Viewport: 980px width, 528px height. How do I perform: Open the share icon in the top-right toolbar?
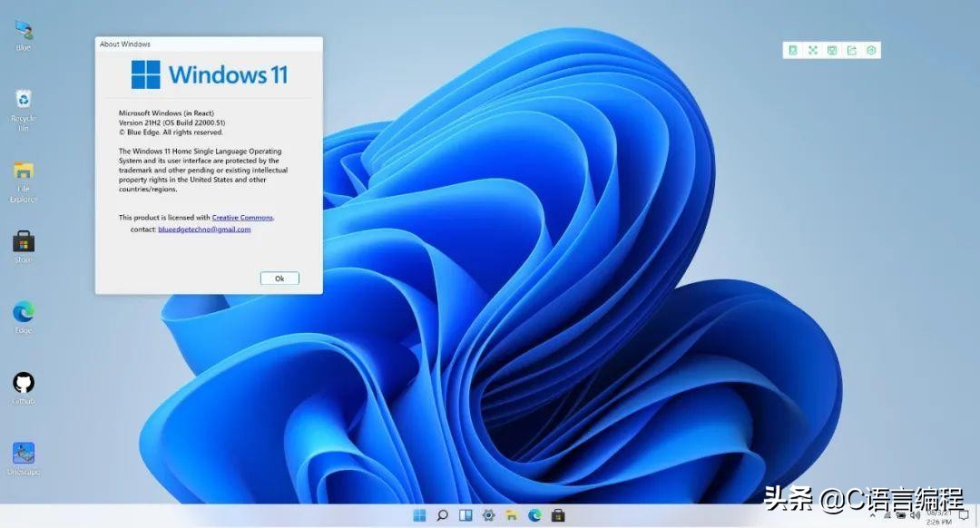[852, 50]
